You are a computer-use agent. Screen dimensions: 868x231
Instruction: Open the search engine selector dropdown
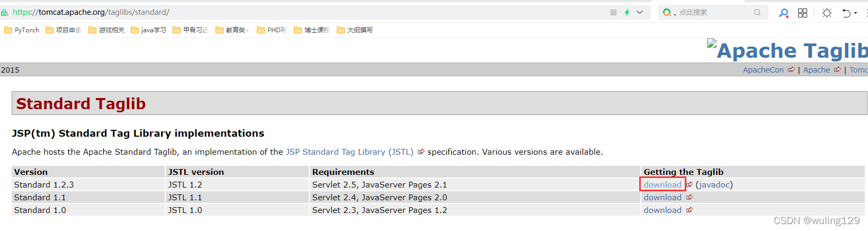[x=669, y=12]
